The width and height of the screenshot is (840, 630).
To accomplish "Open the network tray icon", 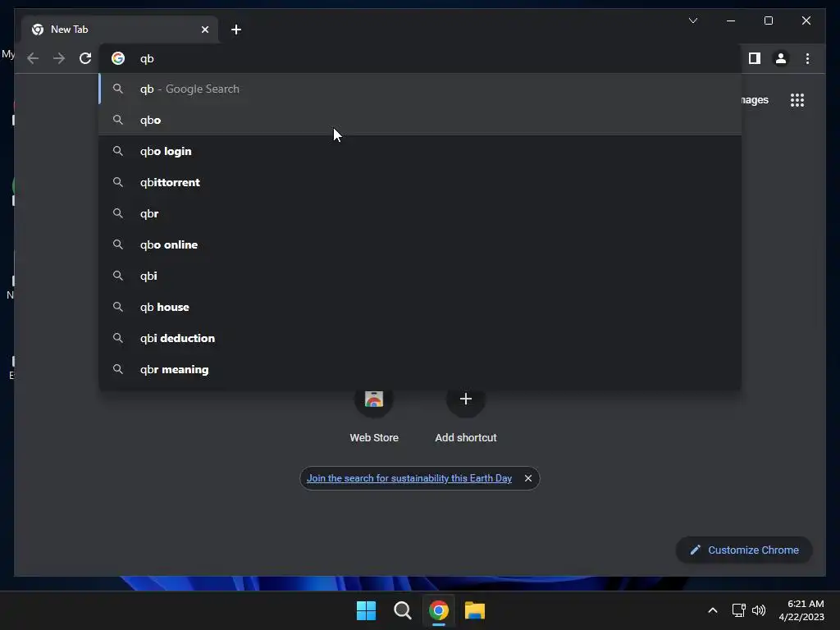I will (x=739, y=610).
